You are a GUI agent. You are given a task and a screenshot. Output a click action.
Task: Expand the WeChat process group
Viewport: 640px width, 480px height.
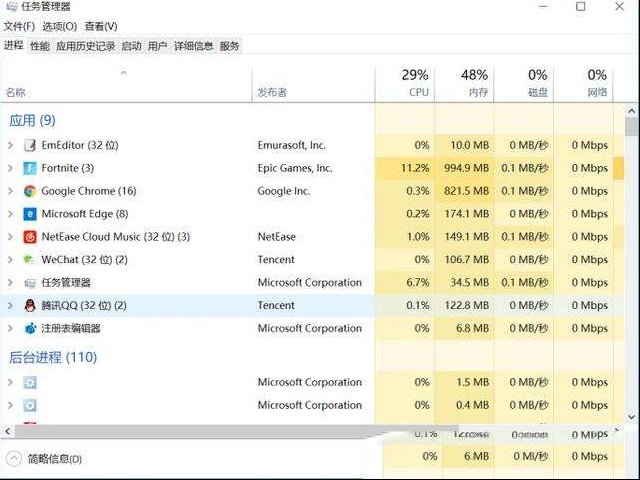(x=10, y=260)
